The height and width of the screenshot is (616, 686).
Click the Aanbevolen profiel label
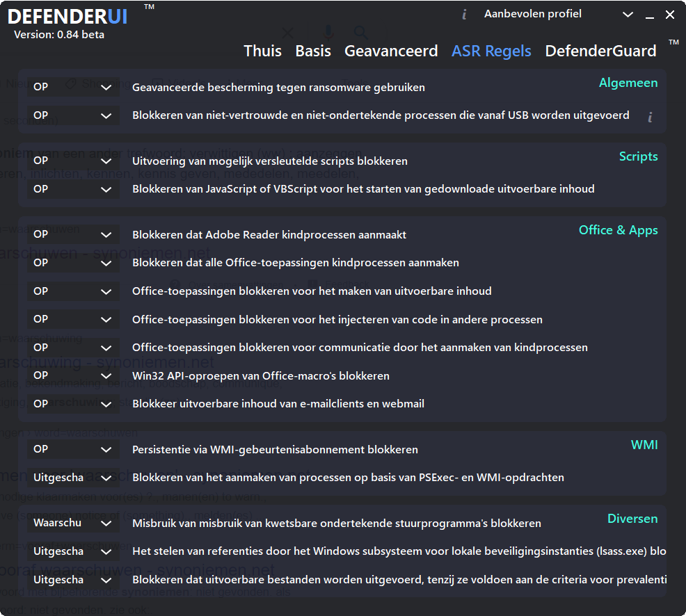[x=532, y=15]
